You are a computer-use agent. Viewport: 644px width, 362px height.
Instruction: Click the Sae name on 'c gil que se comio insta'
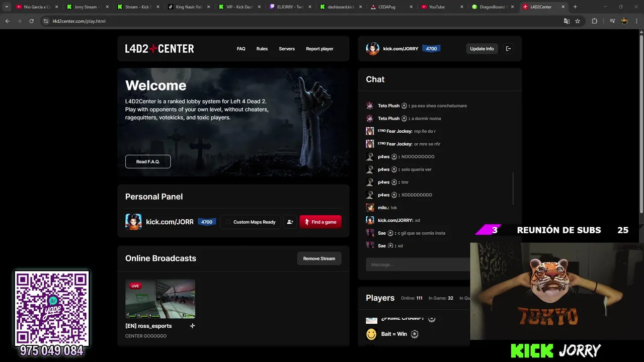382,233
